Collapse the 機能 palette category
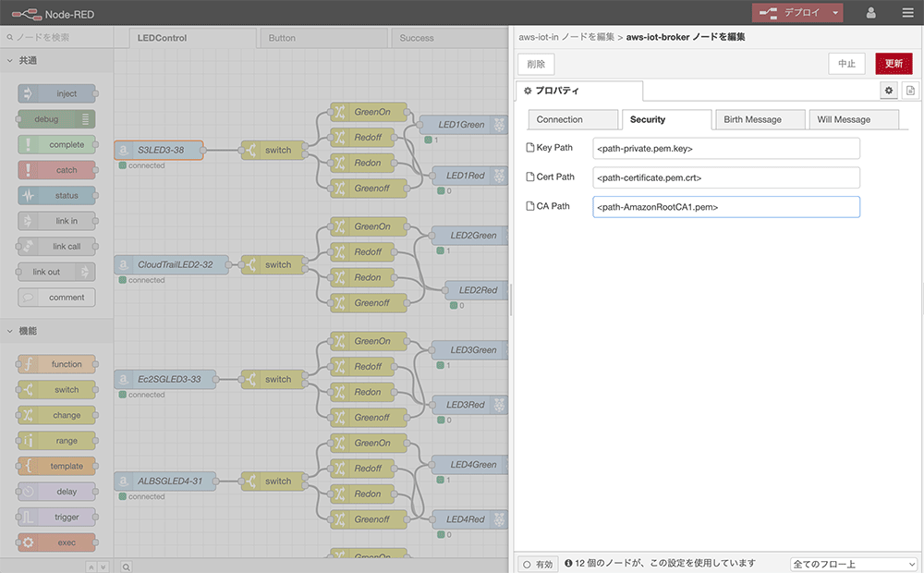The image size is (924, 573). pyautogui.click(x=56, y=331)
